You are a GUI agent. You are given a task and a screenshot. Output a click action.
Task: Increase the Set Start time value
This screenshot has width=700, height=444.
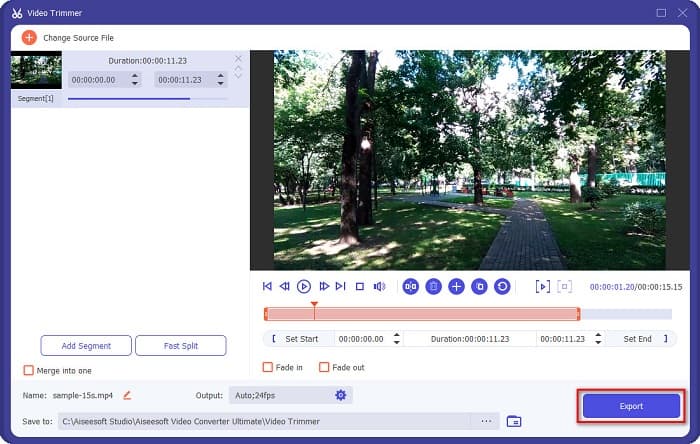point(396,335)
